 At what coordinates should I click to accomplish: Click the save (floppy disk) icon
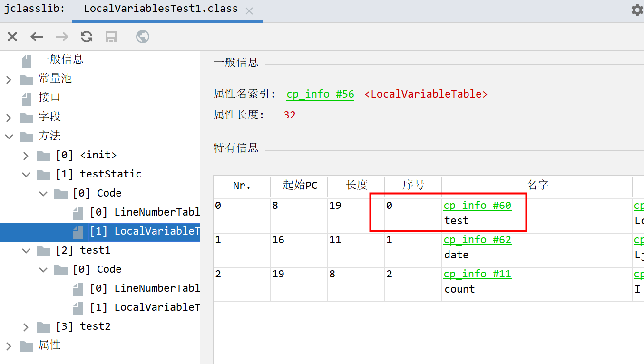point(111,37)
